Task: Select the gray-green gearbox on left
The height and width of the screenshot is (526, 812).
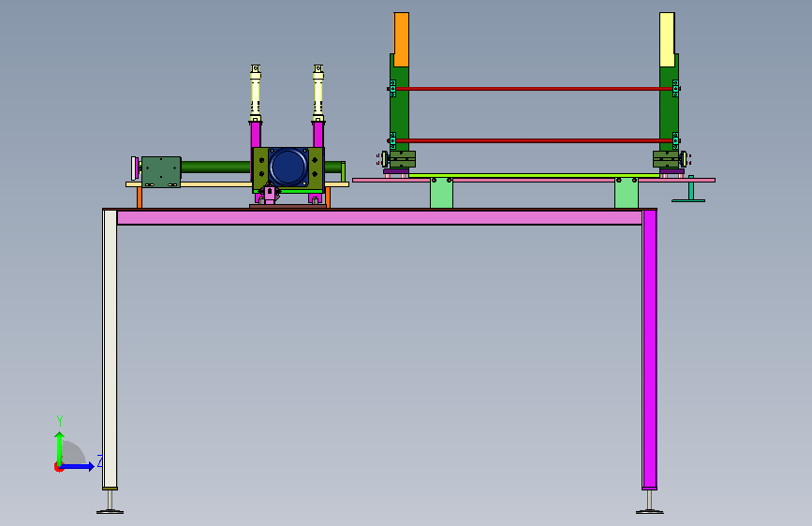Action: (161, 172)
